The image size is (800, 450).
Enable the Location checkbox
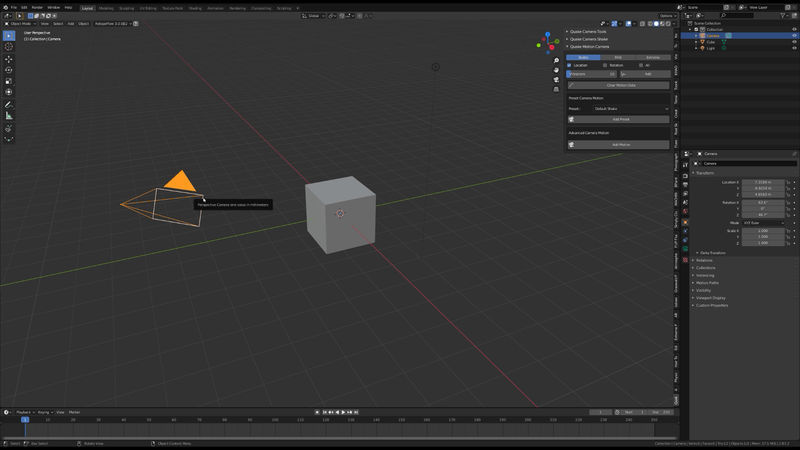click(569, 65)
